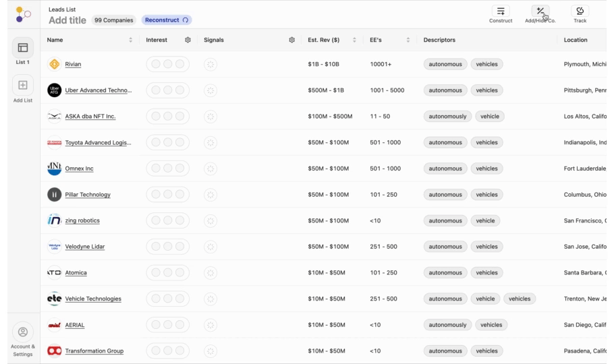
Task: Open the Track tool
Action: 580,14
